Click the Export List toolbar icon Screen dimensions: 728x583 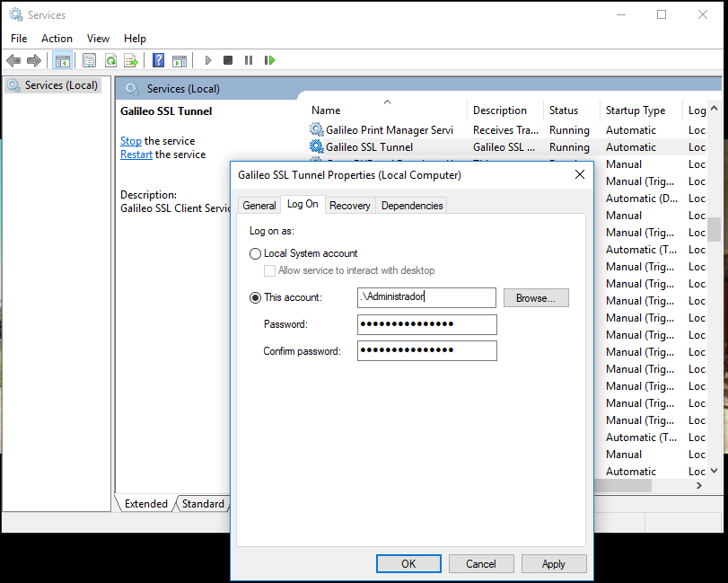131,60
